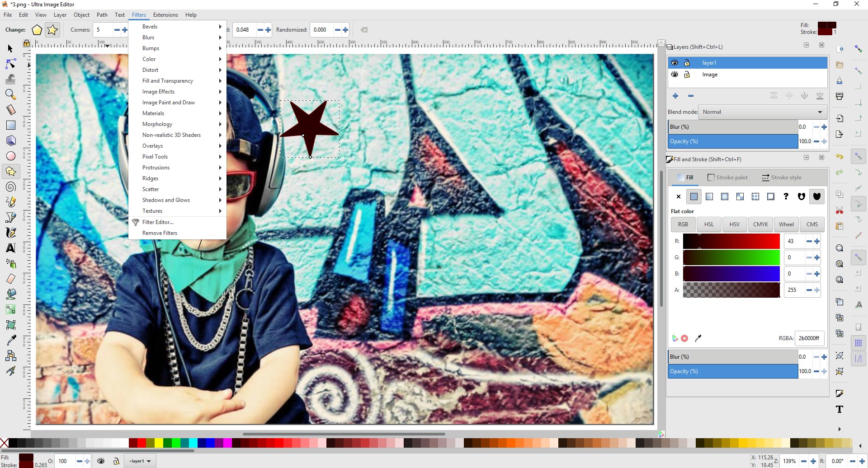Choose star shape mode
The height and width of the screenshot is (468, 868).
[52, 30]
